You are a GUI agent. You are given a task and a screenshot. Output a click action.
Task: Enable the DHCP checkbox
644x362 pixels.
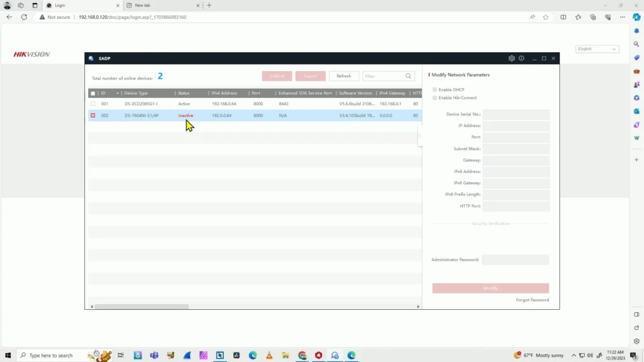click(435, 89)
